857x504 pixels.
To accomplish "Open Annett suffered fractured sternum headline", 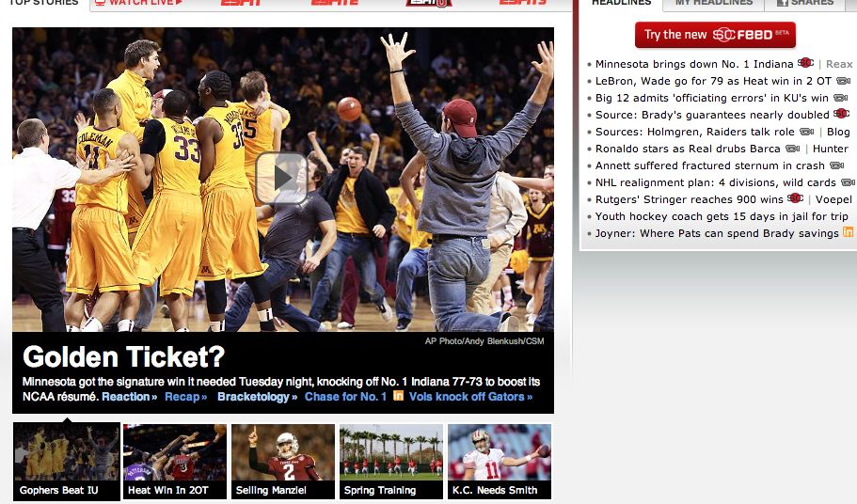I will point(710,165).
